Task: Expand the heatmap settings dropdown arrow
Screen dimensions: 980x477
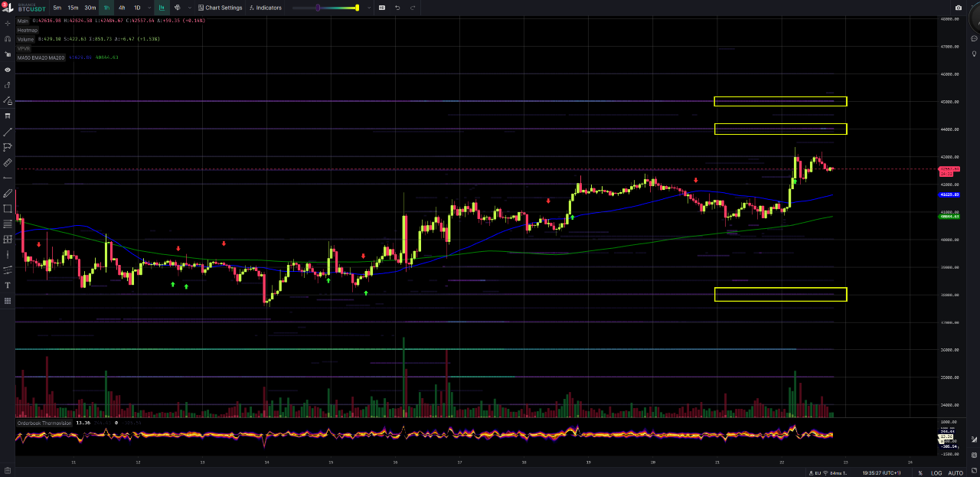Action: [369, 8]
